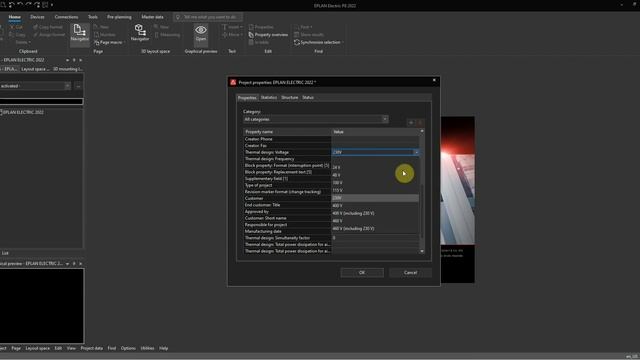Click Show results in the Find group
This screenshot has height=360, width=640.
pyautogui.click(x=309, y=35)
